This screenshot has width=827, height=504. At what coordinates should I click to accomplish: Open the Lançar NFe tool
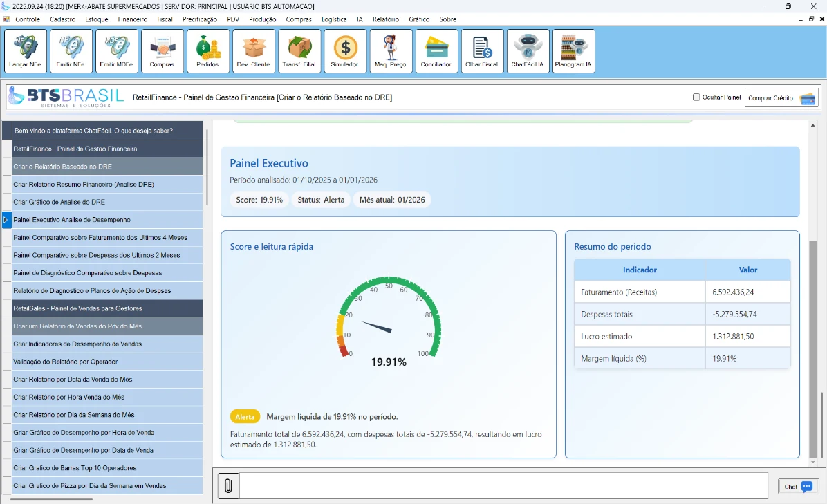click(x=26, y=50)
